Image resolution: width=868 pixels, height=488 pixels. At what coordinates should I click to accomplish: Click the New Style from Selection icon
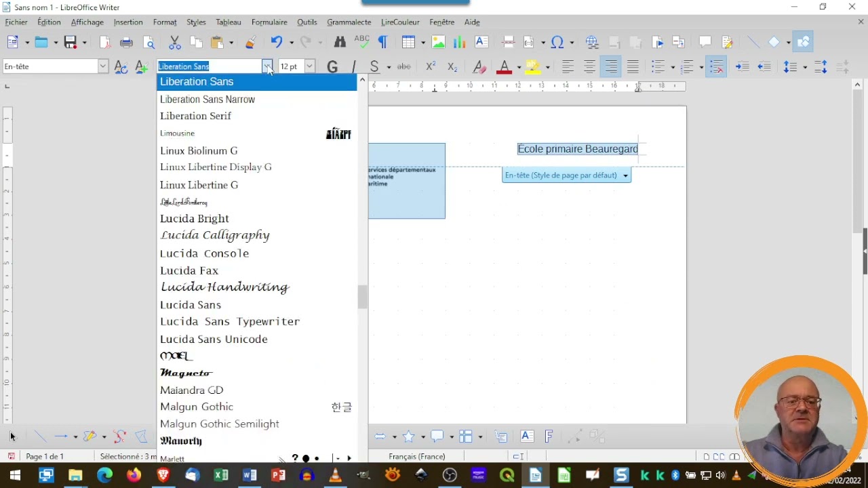tap(141, 66)
